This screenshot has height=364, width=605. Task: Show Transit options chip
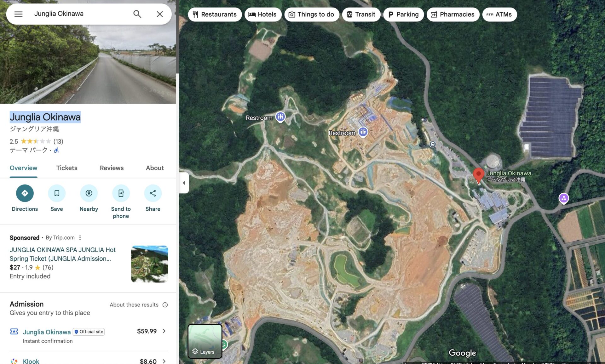[x=361, y=14]
